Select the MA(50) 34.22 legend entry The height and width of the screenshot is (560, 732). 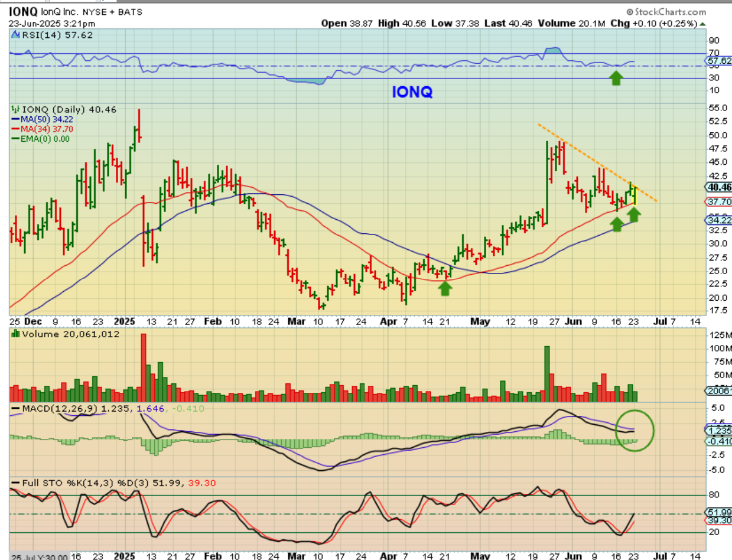pyautogui.click(x=37, y=119)
